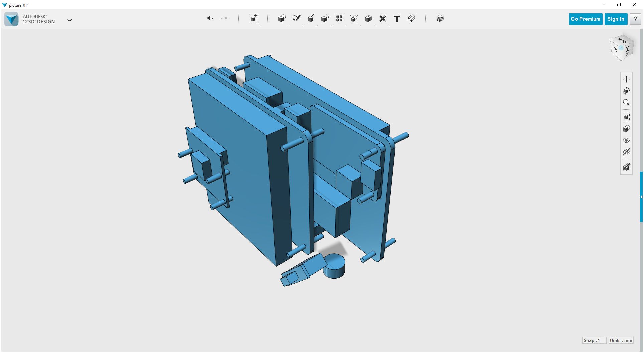Select the Modify tool
This screenshot has width=644, height=353.
coord(325,19)
